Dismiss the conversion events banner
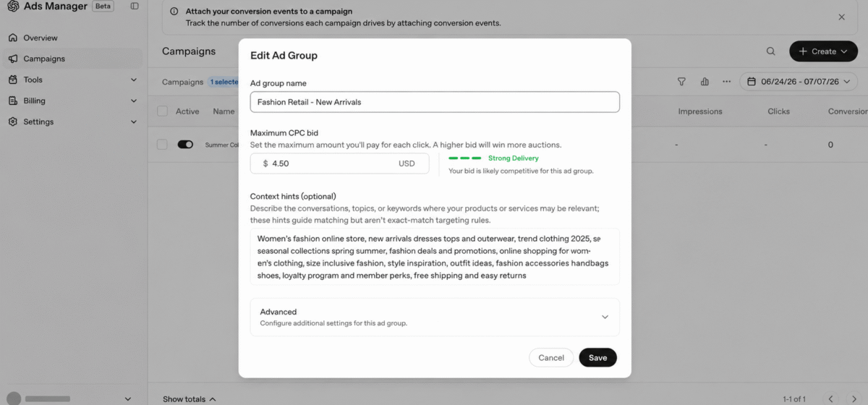The width and height of the screenshot is (868, 405). 841,17
